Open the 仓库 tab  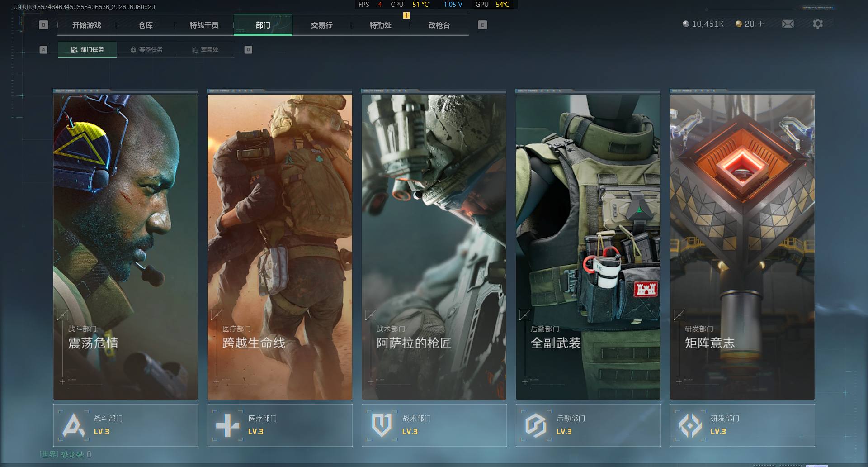pos(146,25)
